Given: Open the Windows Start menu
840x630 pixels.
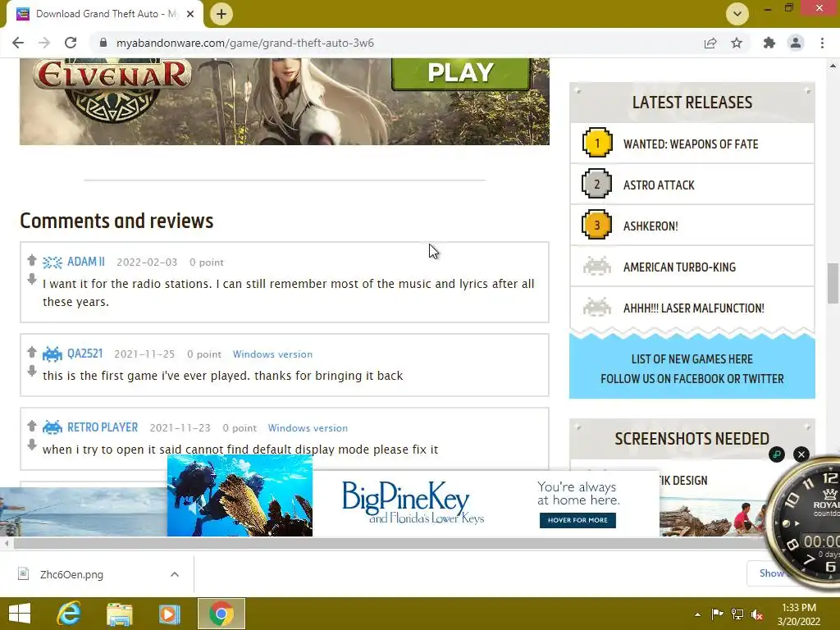Looking at the screenshot, I should (20, 614).
